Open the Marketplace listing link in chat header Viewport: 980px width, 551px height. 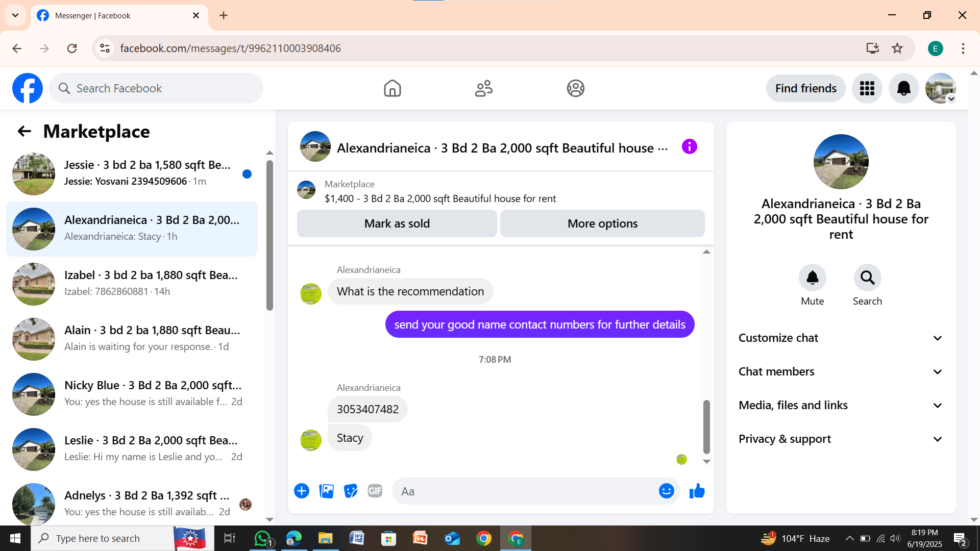440,198
